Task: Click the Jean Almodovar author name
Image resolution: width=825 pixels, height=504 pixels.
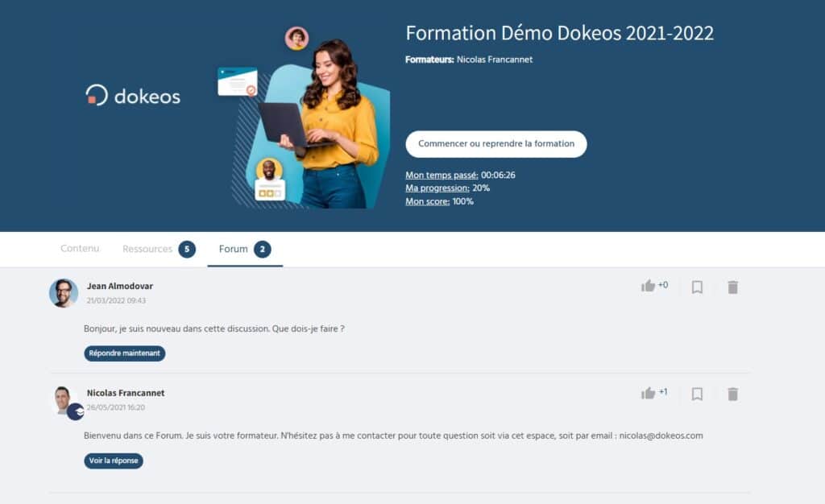Action: point(120,286)
